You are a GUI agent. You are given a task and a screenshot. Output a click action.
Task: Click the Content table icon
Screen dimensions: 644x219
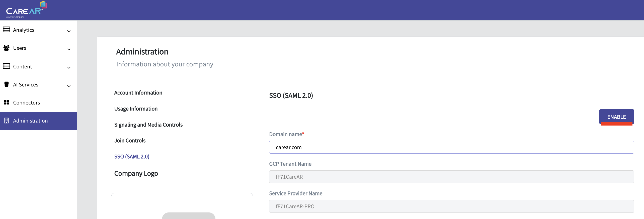click(x=7, y=66)
